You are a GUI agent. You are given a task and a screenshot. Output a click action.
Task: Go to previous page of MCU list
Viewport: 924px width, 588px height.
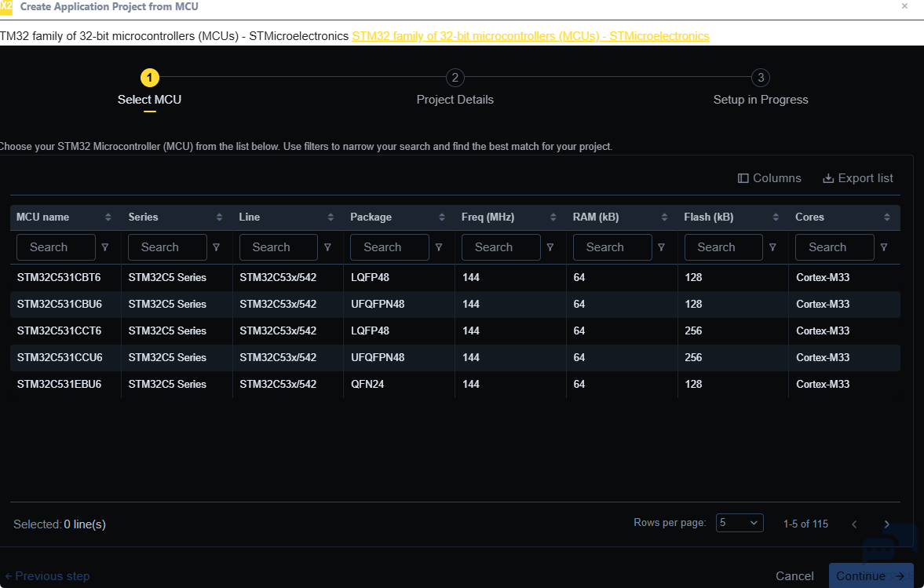[x=854, y=524]
